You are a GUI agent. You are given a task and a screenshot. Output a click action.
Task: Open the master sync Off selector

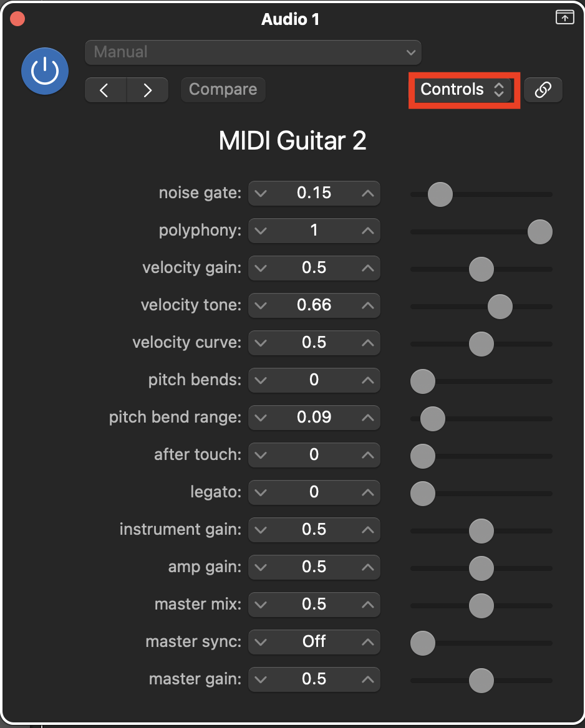314,642
